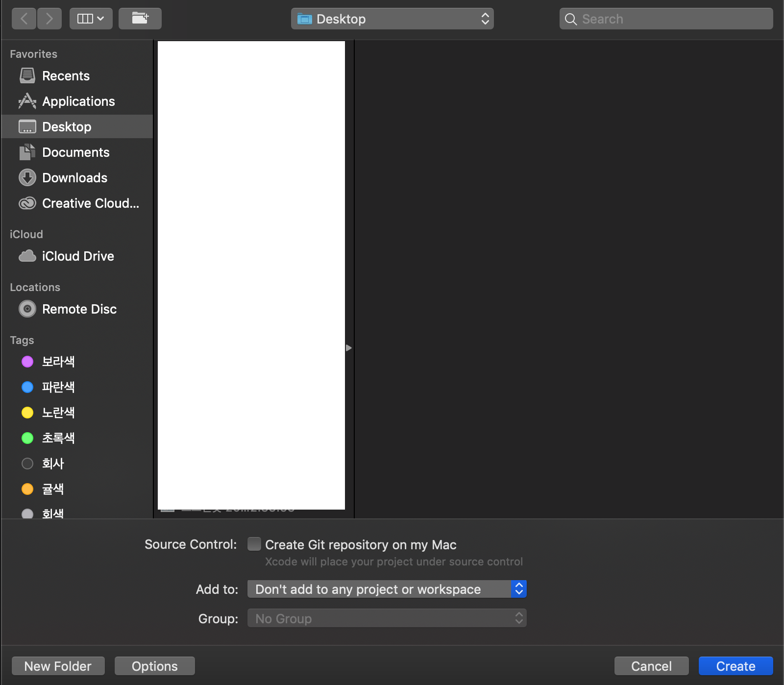The width and height of the screenshot is (784, 685).
Task: Click the Options button
Action: pos(155,666)
